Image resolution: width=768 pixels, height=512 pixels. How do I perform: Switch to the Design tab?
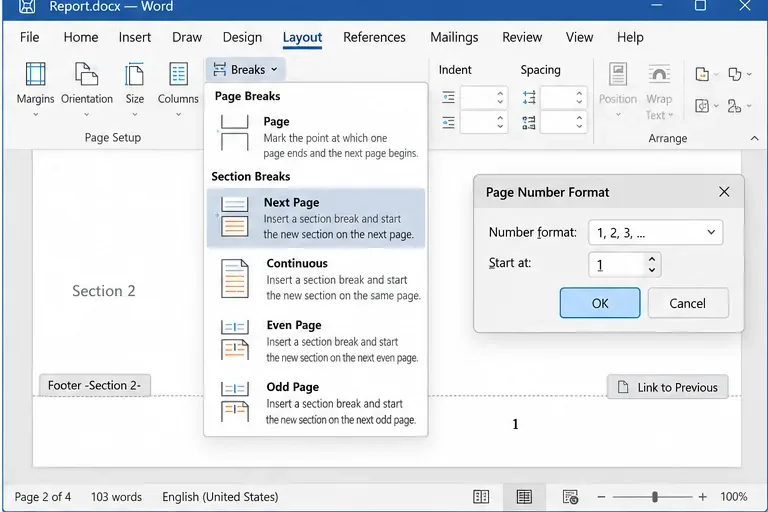click(242, 37)
